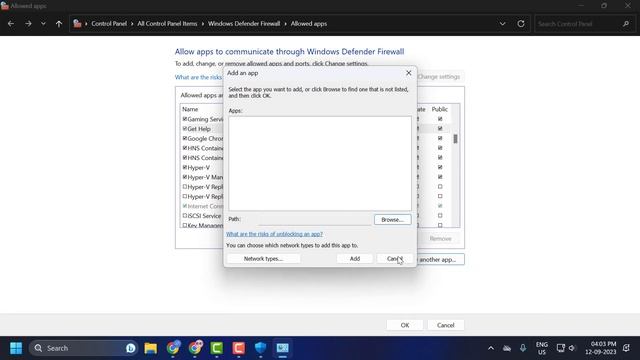The width and height of the screenshot is (640, 360).
Task: Click OK in Allowed apps window
Action: pos(405,325)
